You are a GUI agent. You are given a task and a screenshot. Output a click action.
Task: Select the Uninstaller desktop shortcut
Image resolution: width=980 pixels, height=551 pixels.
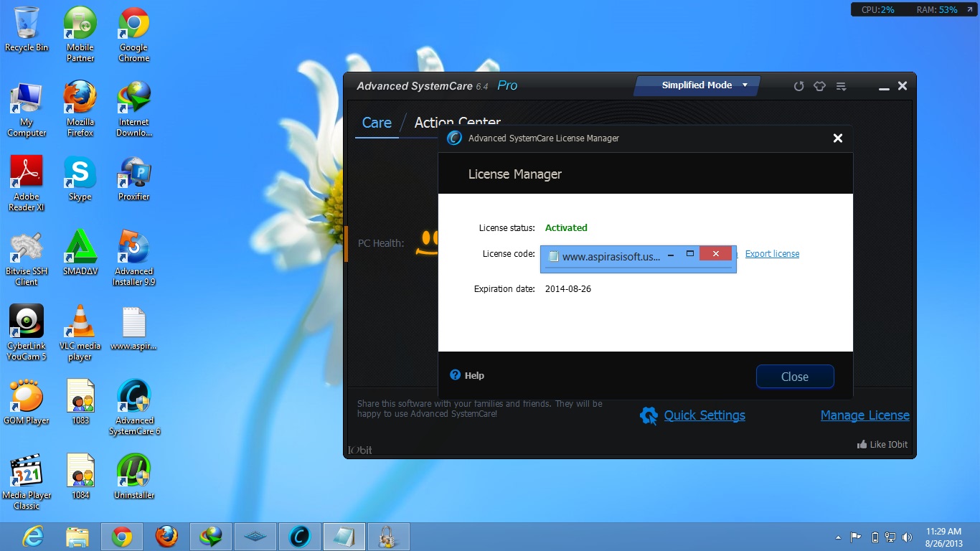pos(133,477)
